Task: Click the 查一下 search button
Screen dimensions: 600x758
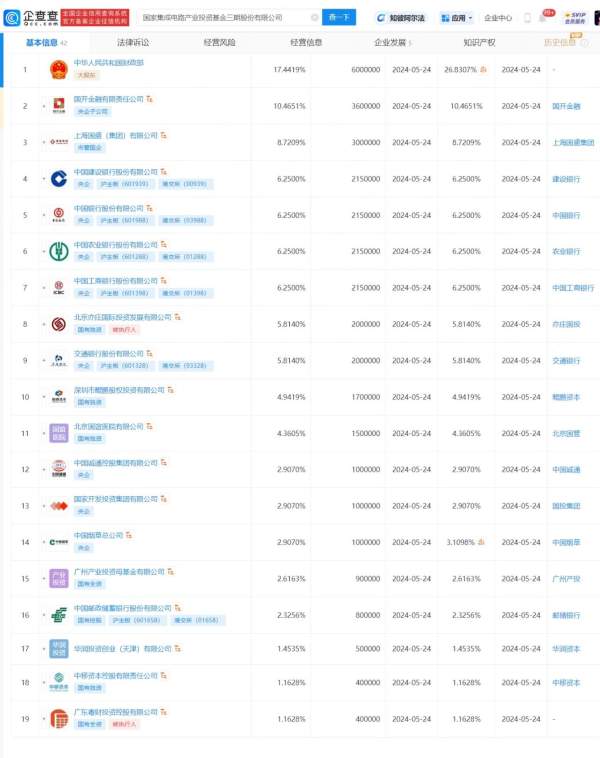Action: point(339,17)
